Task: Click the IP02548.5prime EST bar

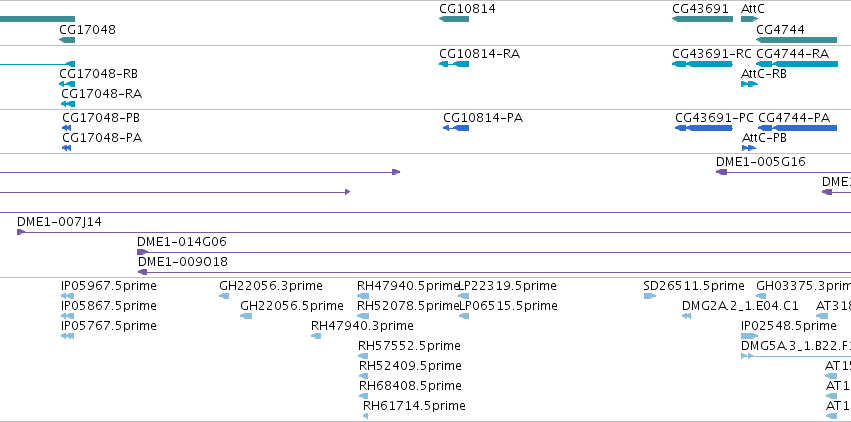Action: pyautogui.click(x=750, y=336)
